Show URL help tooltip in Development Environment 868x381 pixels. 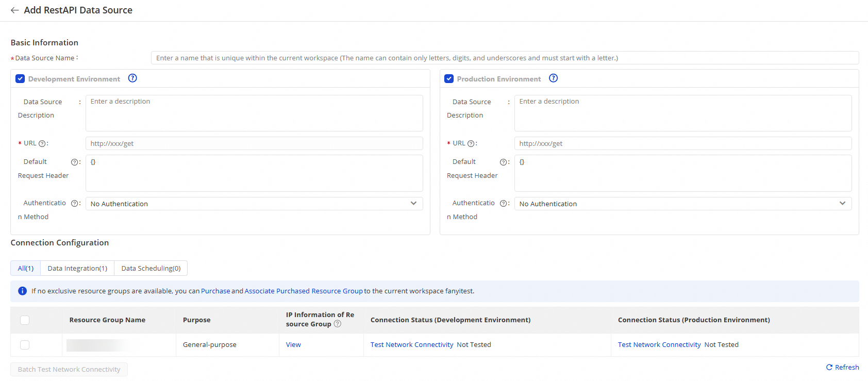coord(42,144)
